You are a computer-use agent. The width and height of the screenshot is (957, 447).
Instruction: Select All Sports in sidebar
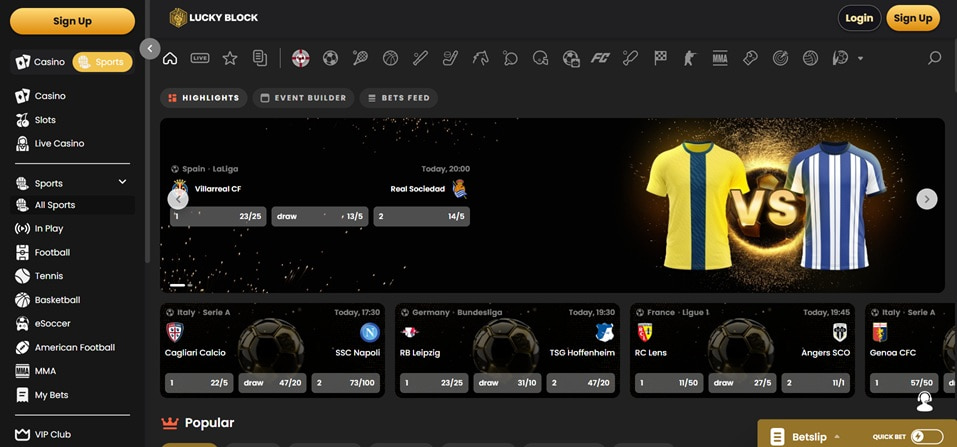click(x=73, y=205)
